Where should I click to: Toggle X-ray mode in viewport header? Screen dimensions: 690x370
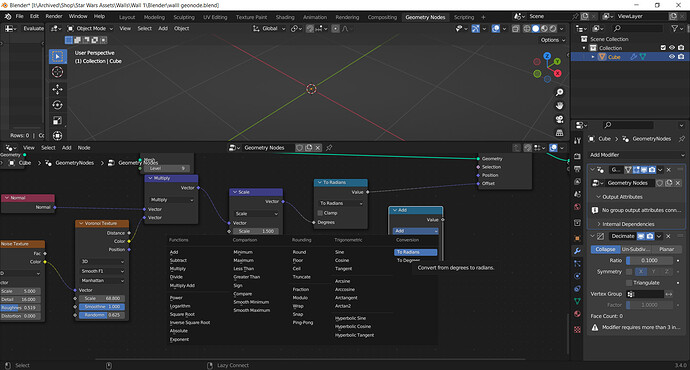click(x=515, y=29)
